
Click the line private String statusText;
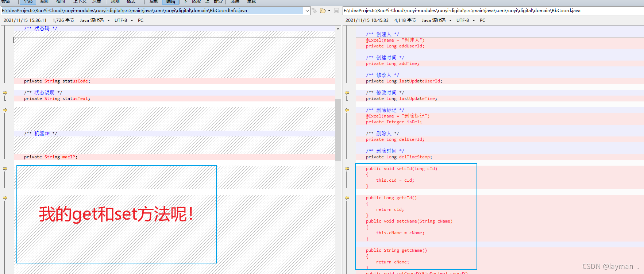pos(57,99)
